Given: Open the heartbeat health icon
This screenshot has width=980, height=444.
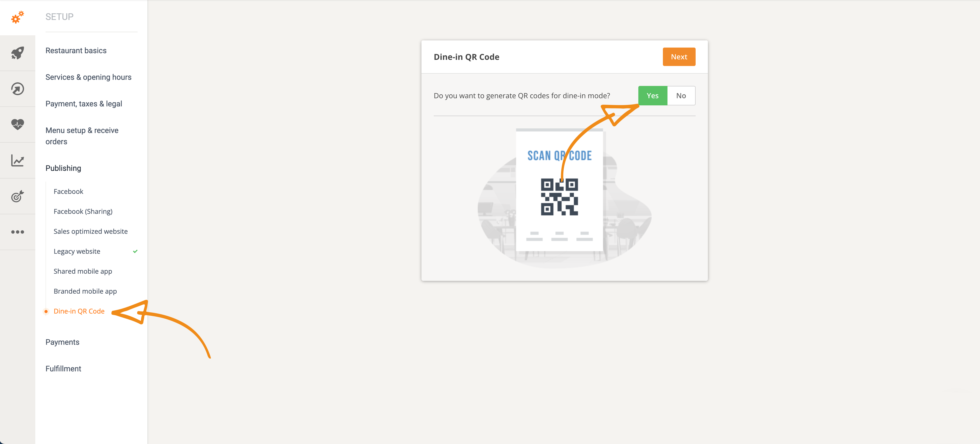Looking at the screenshot, I should [17, 124].
